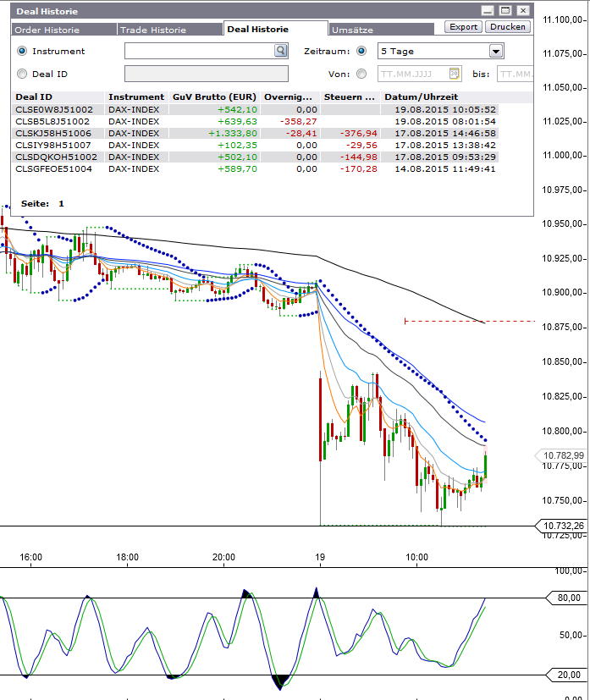Viewport: 590px width, 700px height.
Task: Close the Deal Historie window
Action: (523, 11)
